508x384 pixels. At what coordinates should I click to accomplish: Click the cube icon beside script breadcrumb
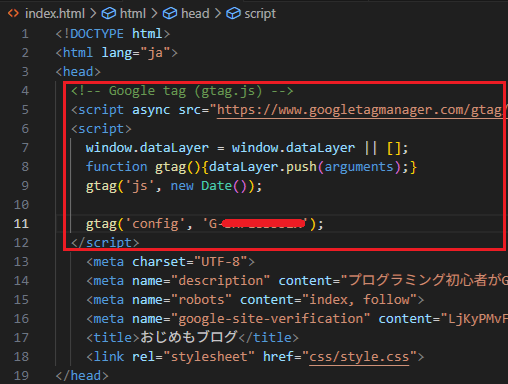233,14
